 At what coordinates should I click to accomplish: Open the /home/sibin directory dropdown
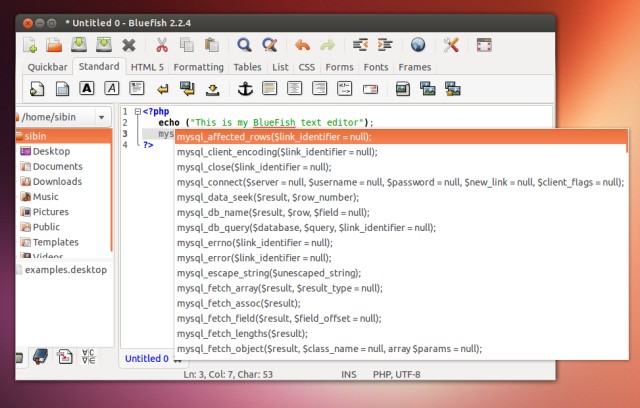(x=102, y=118)
